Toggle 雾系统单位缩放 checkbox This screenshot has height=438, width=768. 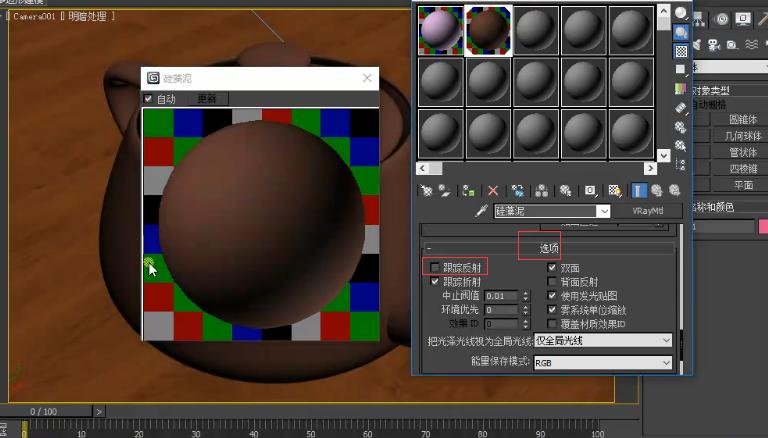point(552,310)
